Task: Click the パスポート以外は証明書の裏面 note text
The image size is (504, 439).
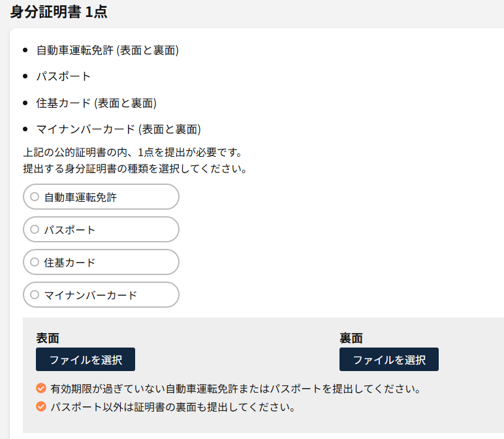Action: tap(173, 407)
